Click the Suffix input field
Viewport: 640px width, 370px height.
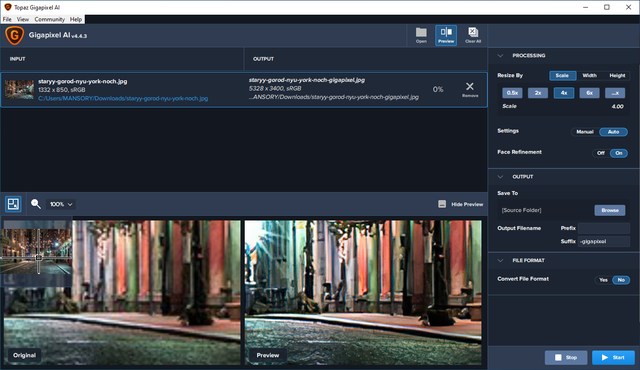coord(604,241)
